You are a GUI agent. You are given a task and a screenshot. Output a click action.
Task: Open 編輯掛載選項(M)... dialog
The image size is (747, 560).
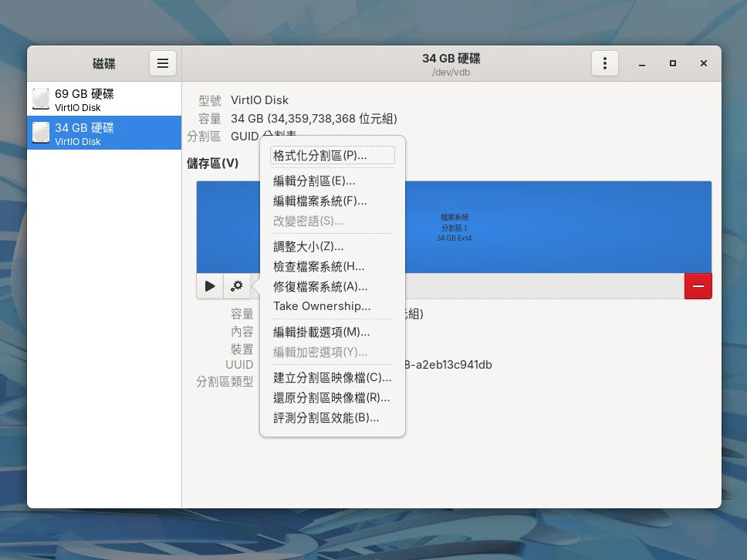click(321, 332)
